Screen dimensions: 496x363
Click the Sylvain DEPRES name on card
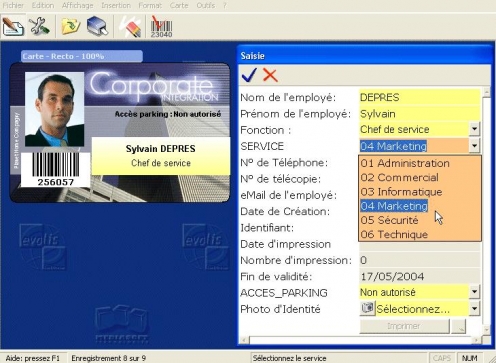[161, 149]
